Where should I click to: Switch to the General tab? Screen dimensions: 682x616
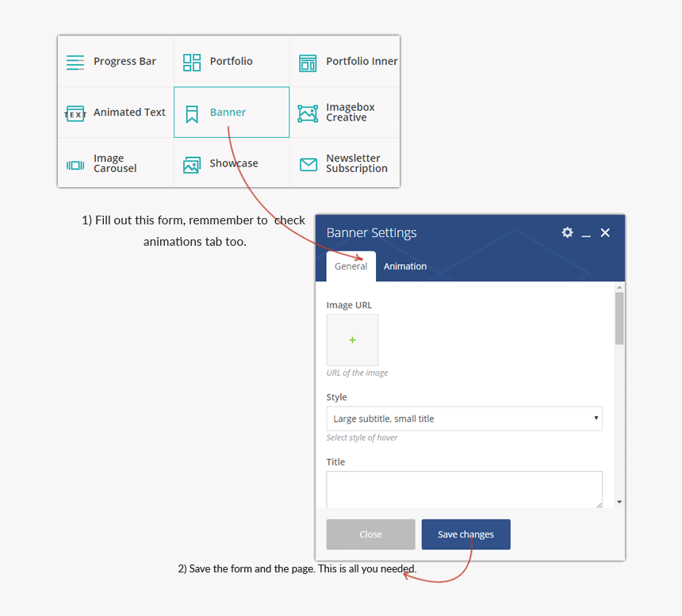(x=351, y=266)
